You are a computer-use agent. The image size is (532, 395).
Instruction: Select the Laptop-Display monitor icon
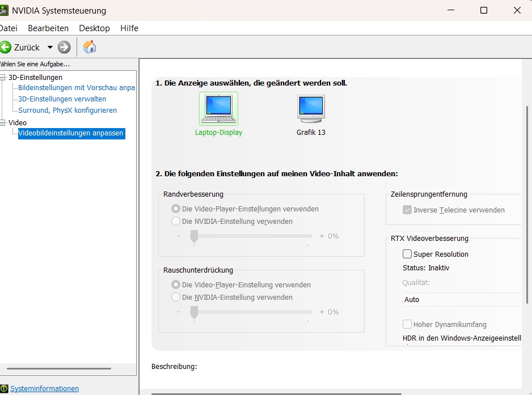tap(218, 109)
